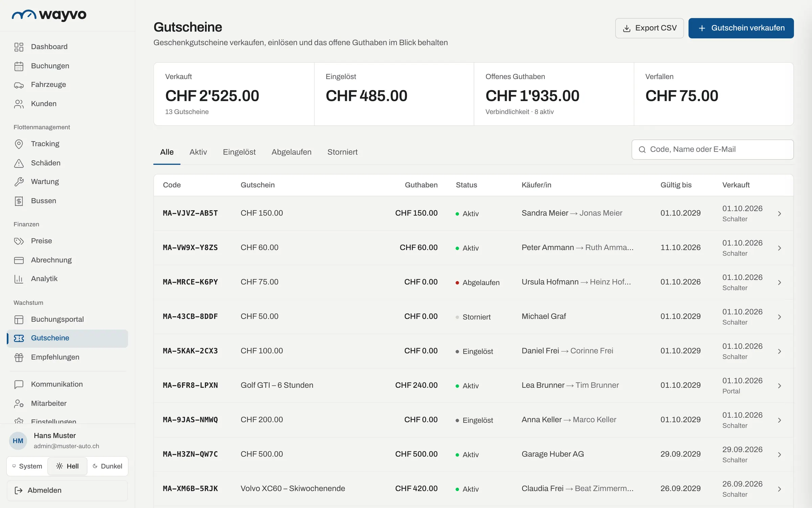The height and width of the screenshot is (508, 812).
Task: Open chevron for Michael Graf voucher
Action: (780, 317)
